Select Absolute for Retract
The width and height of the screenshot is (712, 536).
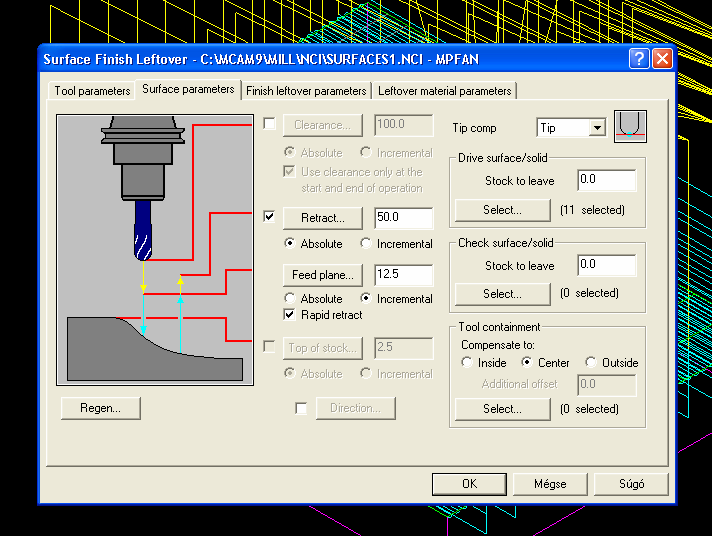coord(289,243)
